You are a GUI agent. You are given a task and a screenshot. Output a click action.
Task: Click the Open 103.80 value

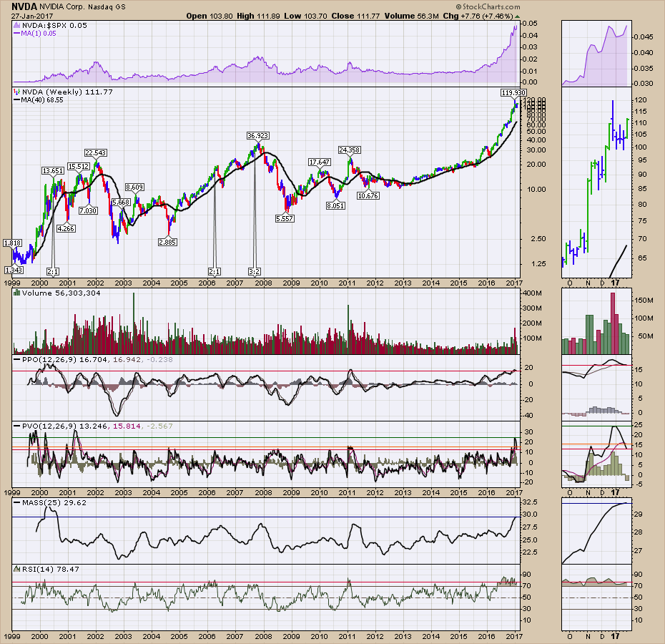tap(210, 16)
